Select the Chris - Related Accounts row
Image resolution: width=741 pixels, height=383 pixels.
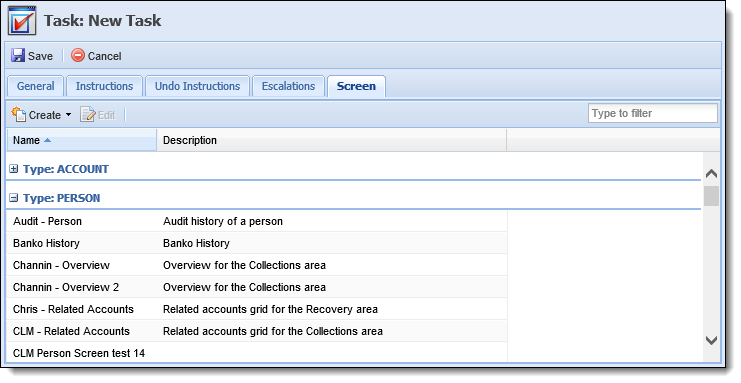click(x=257, y=309)
